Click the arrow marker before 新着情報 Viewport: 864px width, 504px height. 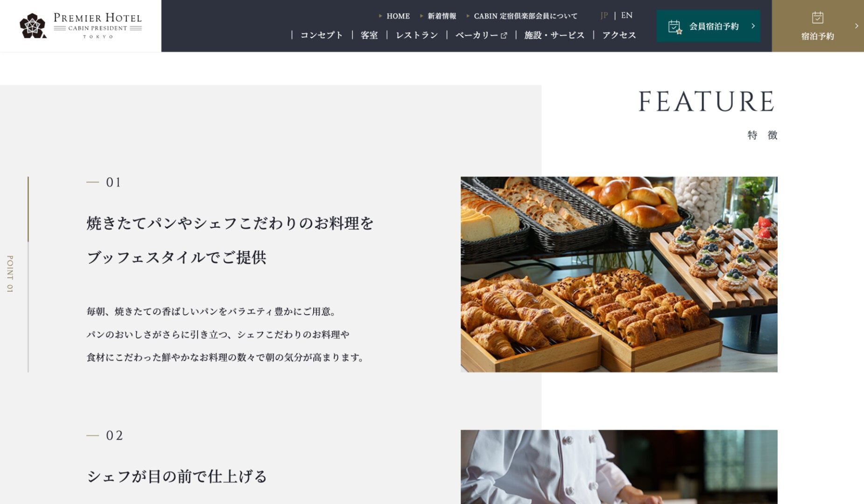[x=421, y=16]
